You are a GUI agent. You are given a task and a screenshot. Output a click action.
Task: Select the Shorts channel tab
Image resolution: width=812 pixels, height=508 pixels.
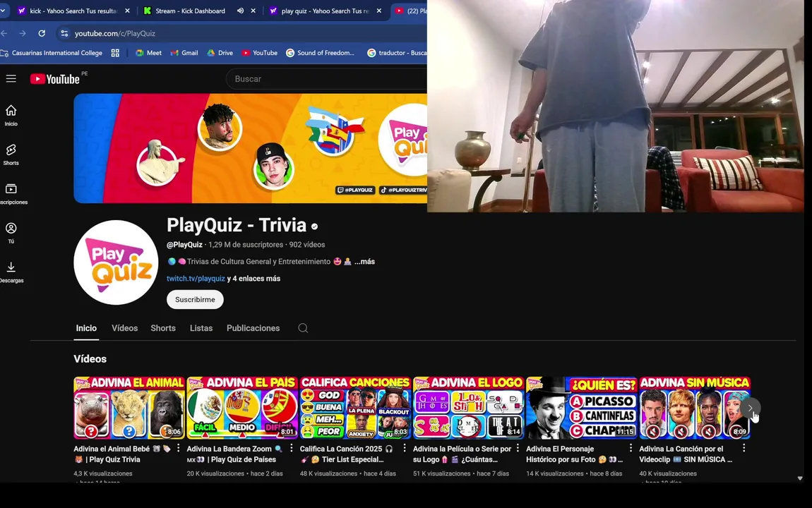(163, 328)
